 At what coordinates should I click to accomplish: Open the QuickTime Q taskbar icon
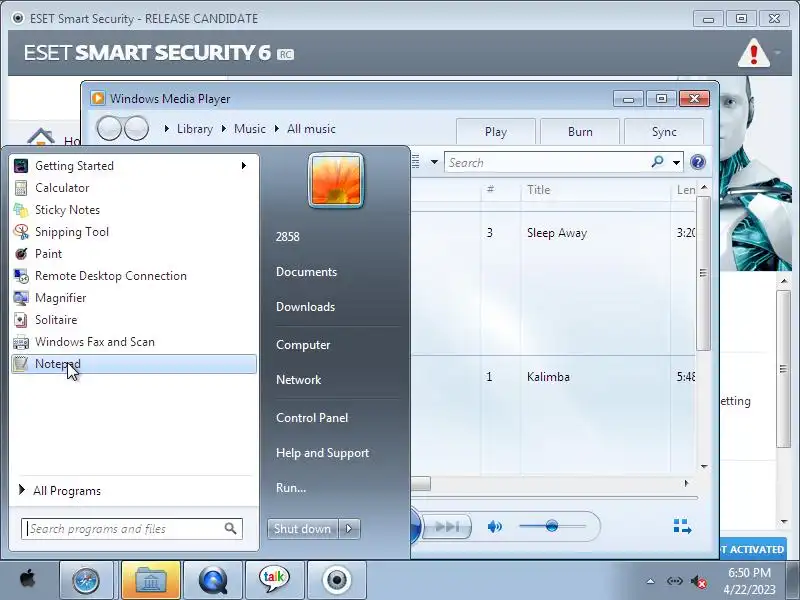(x=213, y=580)
